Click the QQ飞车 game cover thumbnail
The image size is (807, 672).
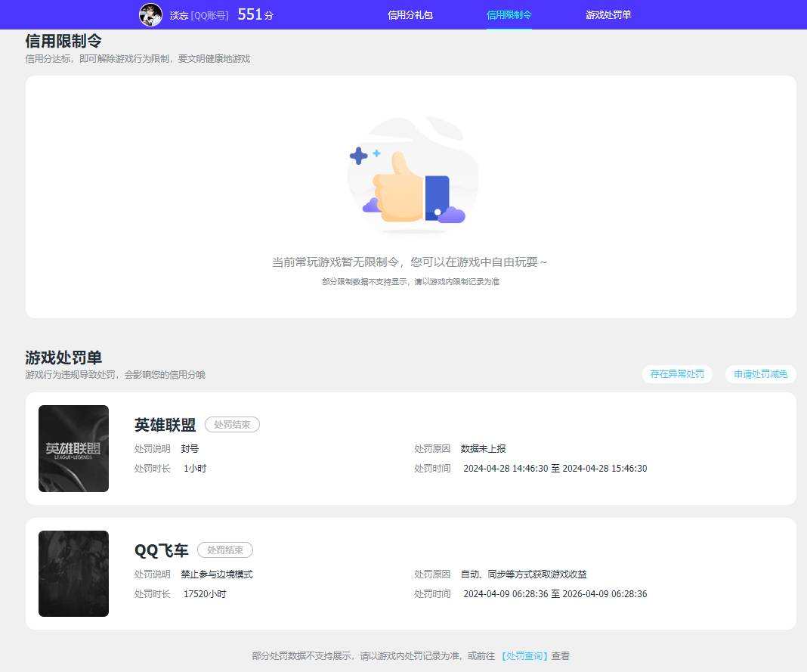(x=73, y=574)
